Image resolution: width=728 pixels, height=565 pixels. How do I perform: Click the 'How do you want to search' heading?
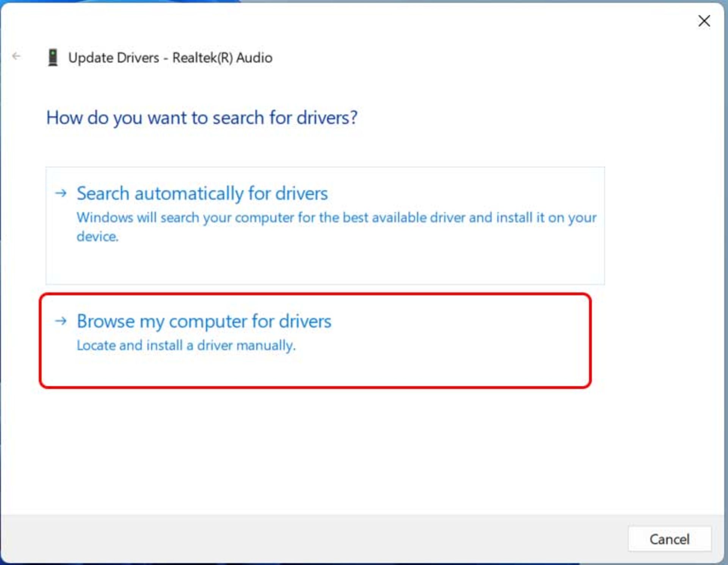coord(201,118)
